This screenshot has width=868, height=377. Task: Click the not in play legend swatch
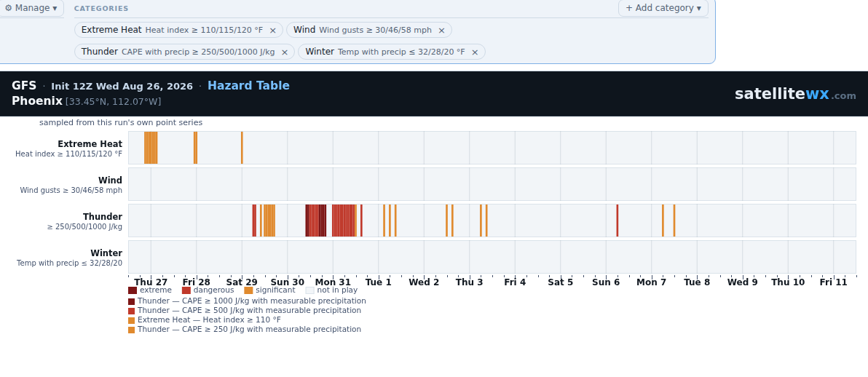[310, 290]
